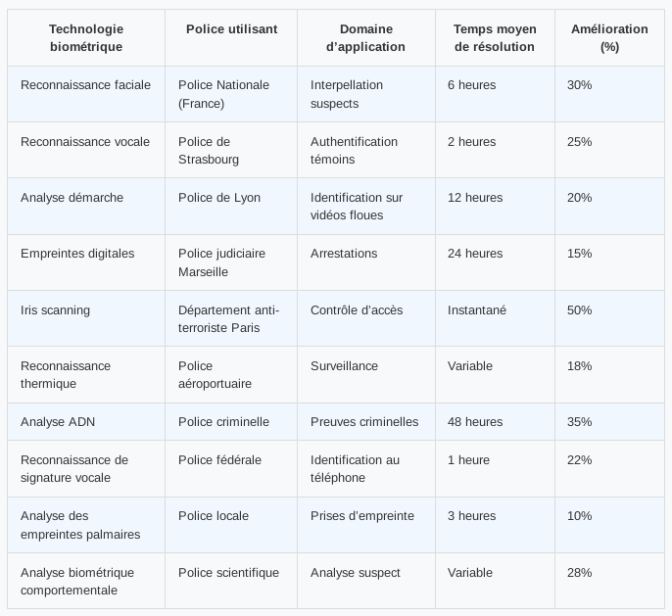Select the 'Domaine d'application' header cell
This screenshot has height=616, width=672.
pos(365,38)
